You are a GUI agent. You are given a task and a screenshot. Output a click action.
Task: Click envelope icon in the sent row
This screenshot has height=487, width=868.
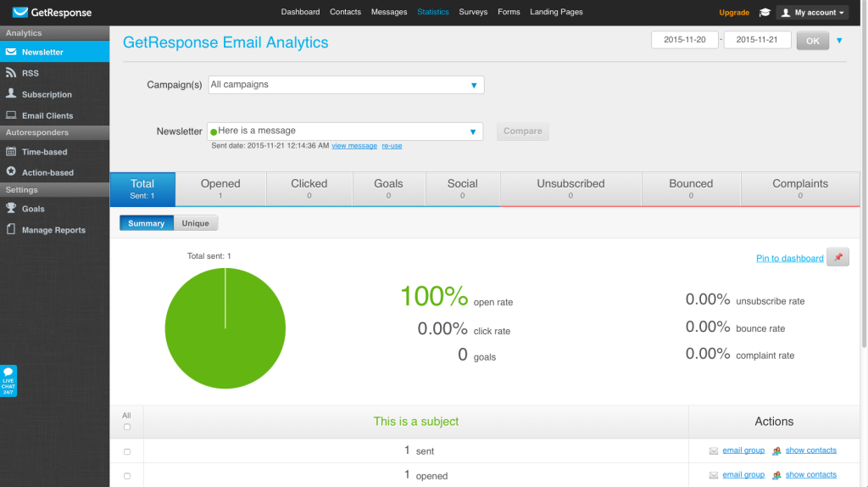pos(714,451)
